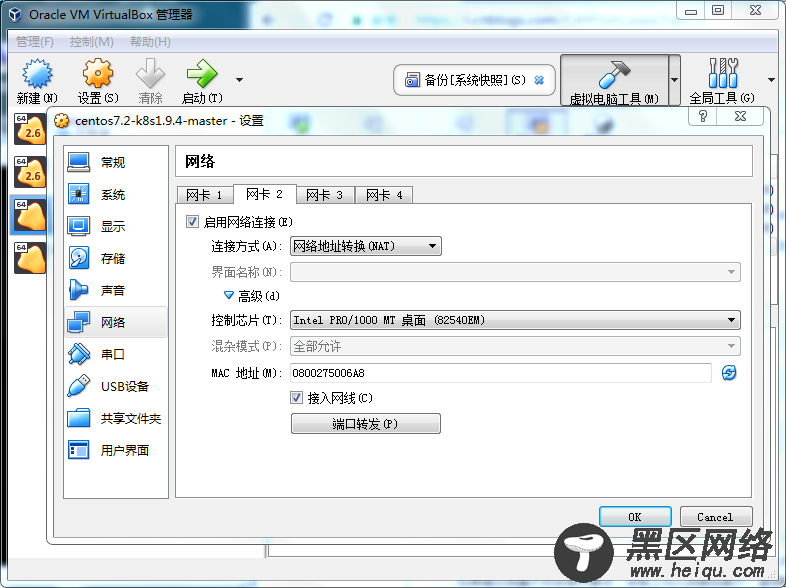Screen dimensions: 786x588
Task: Select the Shared Folders (共享文件夹) category
Action: [116, 419]
